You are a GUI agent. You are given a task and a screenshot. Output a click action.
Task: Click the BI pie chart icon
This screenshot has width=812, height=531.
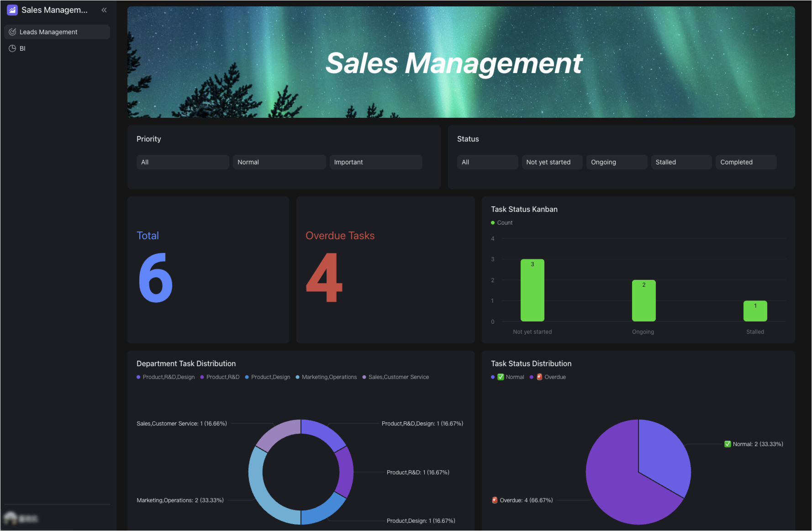12,48
